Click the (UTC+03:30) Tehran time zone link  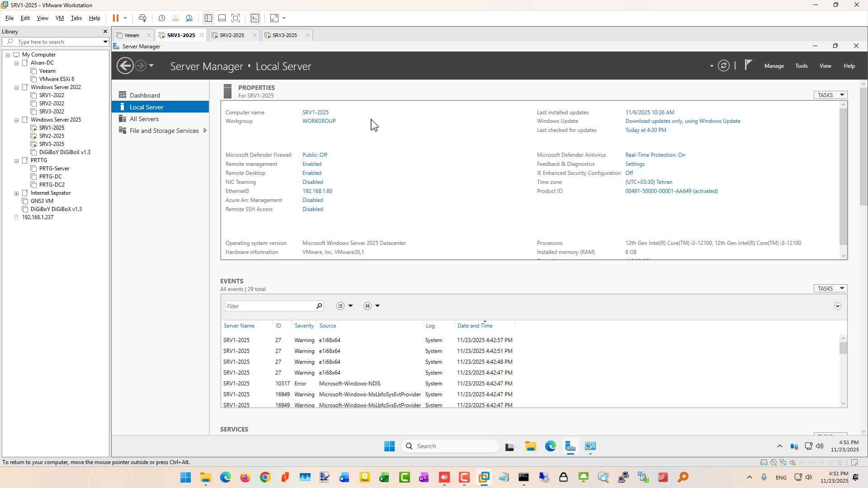tap(649, 182)
